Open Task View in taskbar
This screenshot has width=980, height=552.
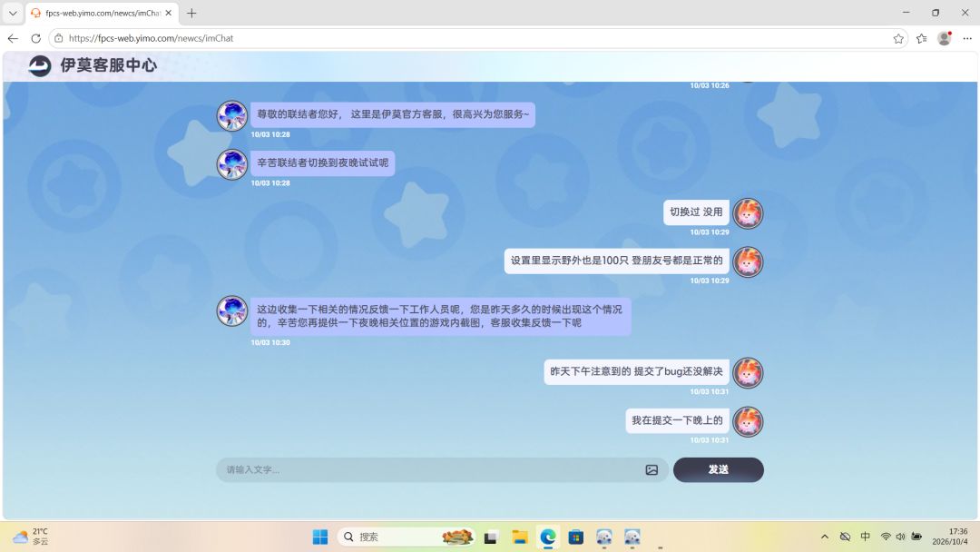491,537
